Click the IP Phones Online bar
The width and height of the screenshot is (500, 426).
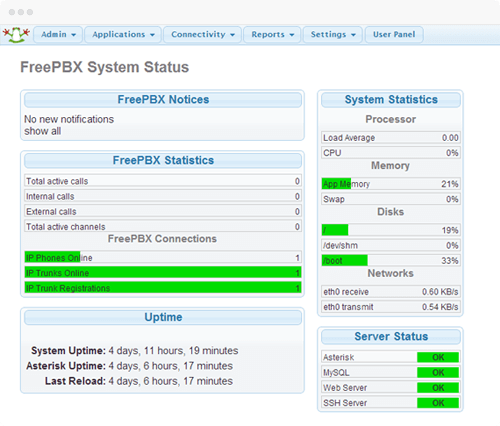click(x=163, y=257)
